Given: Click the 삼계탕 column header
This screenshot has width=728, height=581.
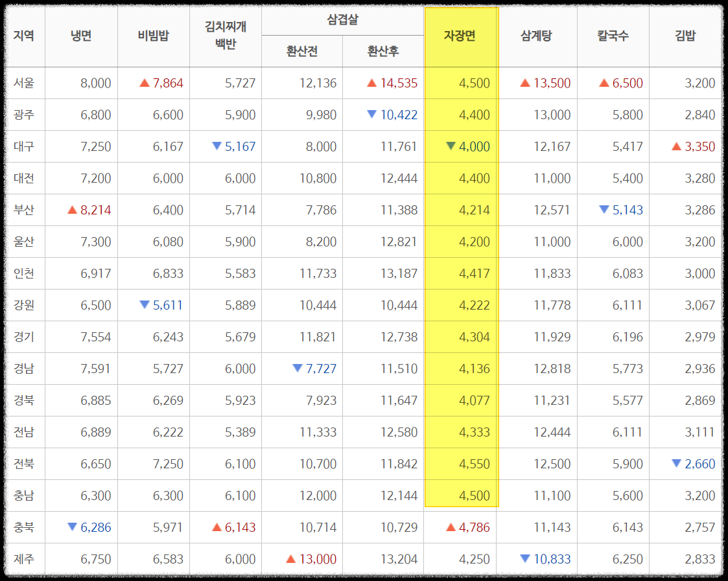Looking at the screenshot, I should pos(536,36).
